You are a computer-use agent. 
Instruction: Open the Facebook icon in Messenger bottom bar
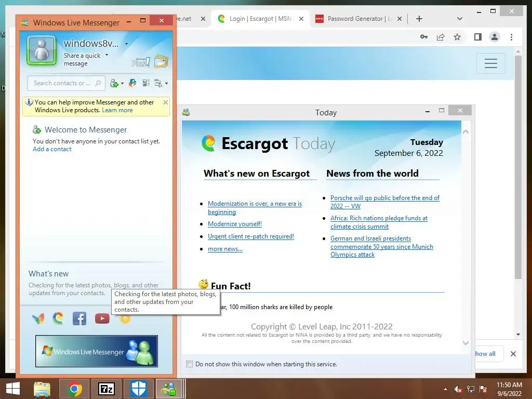pos(79,318)
